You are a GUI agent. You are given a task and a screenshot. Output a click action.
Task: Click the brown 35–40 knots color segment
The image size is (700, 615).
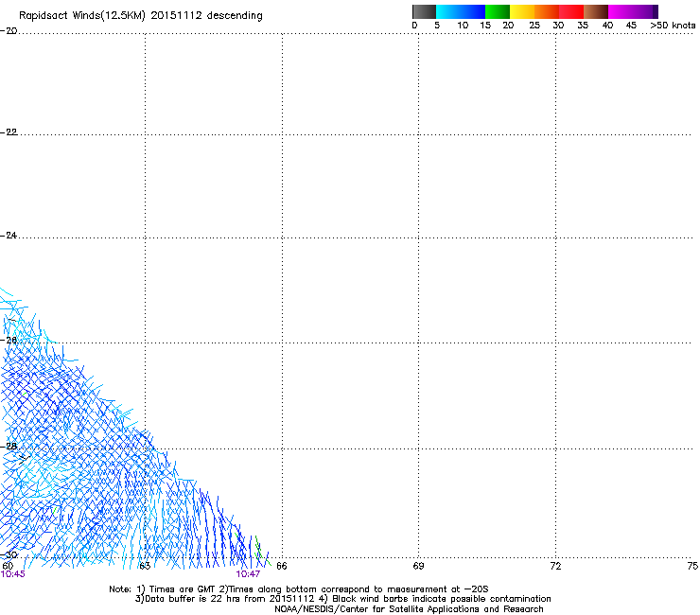(x=596, y=11)
